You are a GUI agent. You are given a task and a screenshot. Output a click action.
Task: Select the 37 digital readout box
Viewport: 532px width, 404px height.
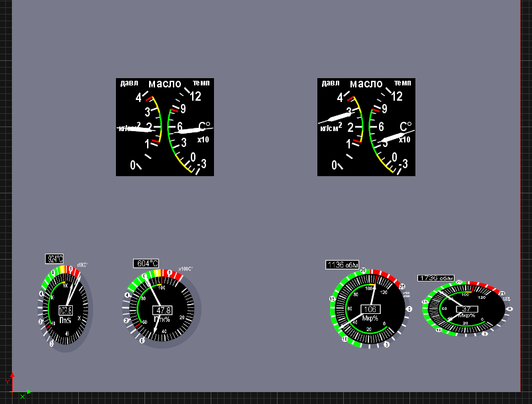click(466, 309)
